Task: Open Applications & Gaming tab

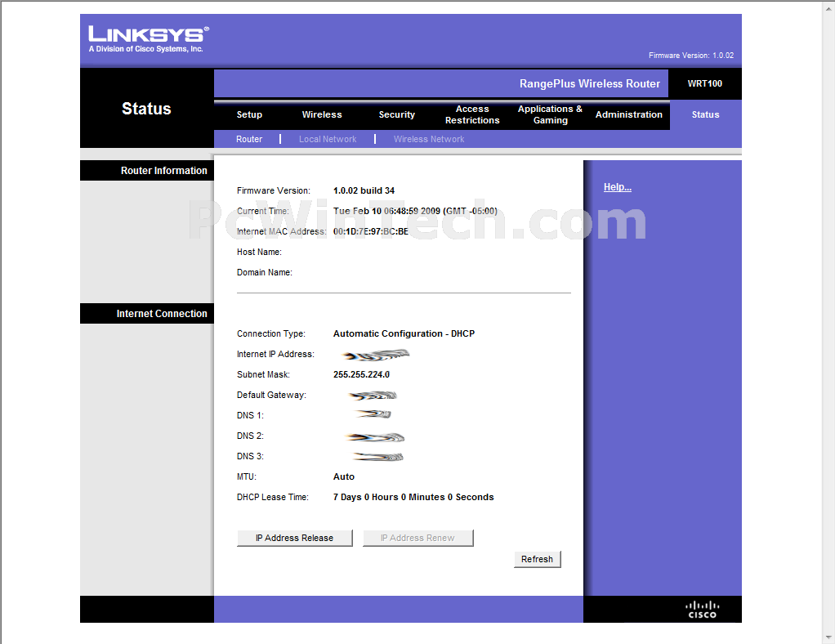Action: pos(550,114)
